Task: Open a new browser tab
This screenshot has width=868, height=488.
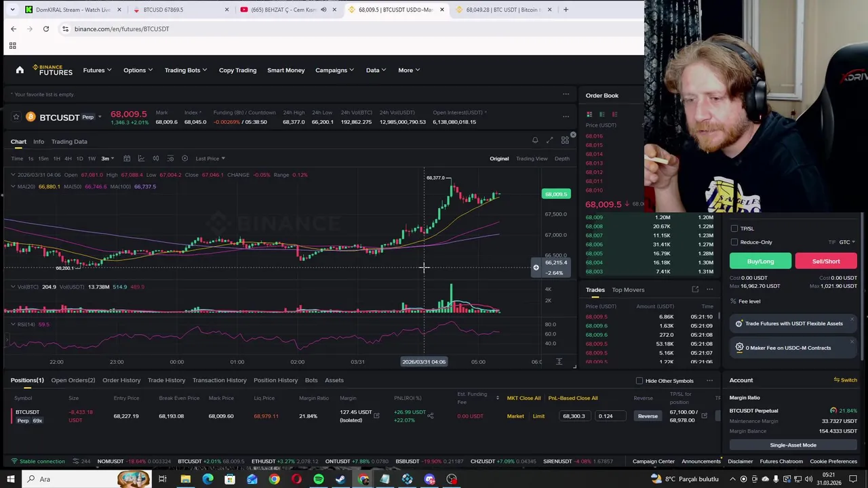Action: point(566,9)
